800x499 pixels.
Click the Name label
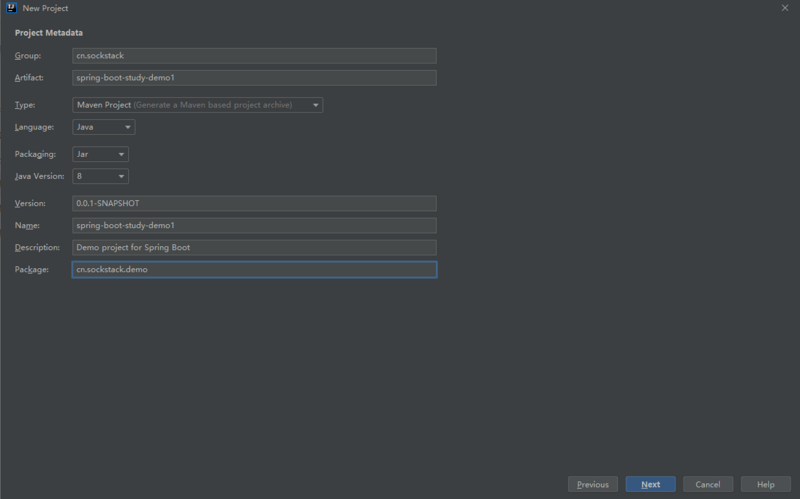[x=27, y=225]
